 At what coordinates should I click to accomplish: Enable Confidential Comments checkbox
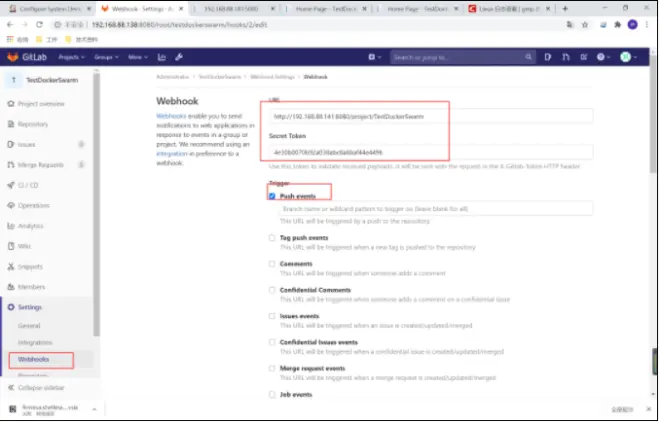coord(272,290)
